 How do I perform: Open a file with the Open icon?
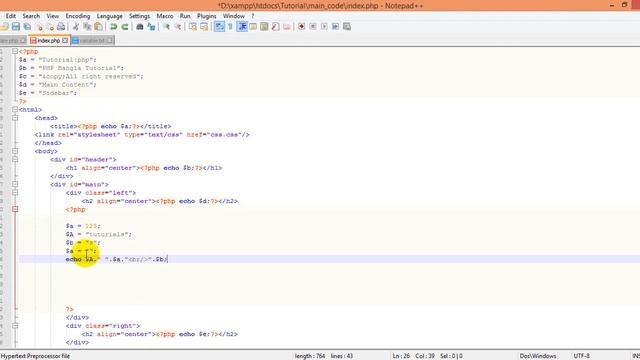[x=4, y=27]
